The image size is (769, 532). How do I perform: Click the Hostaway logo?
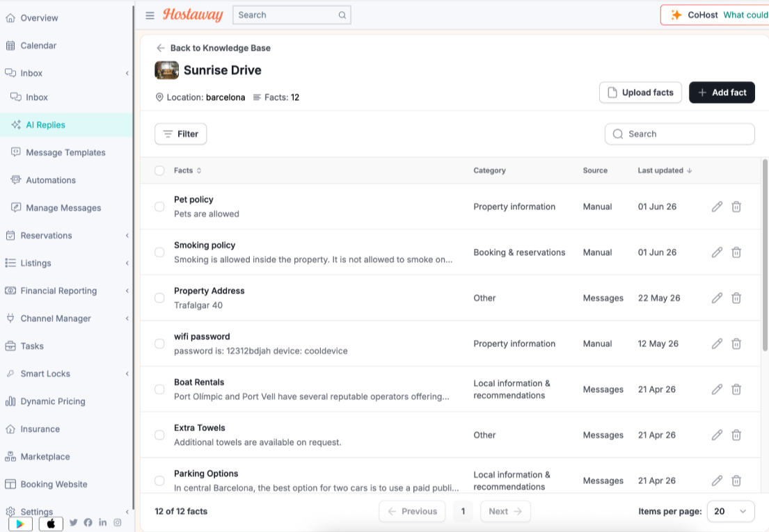click(x=193, y=15)
